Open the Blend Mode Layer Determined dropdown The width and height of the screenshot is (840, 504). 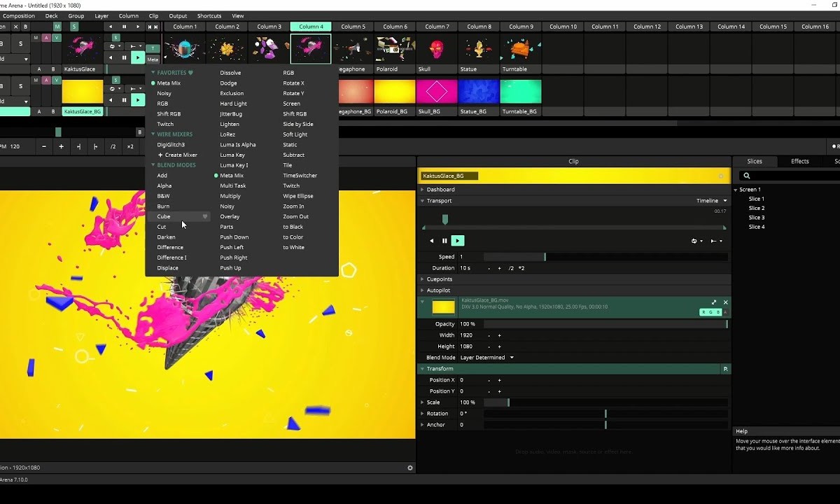point(486,358)
